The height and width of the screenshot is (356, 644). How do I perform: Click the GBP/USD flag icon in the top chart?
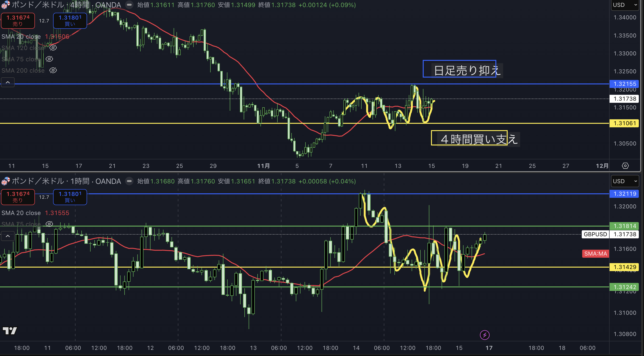(5, 5)
